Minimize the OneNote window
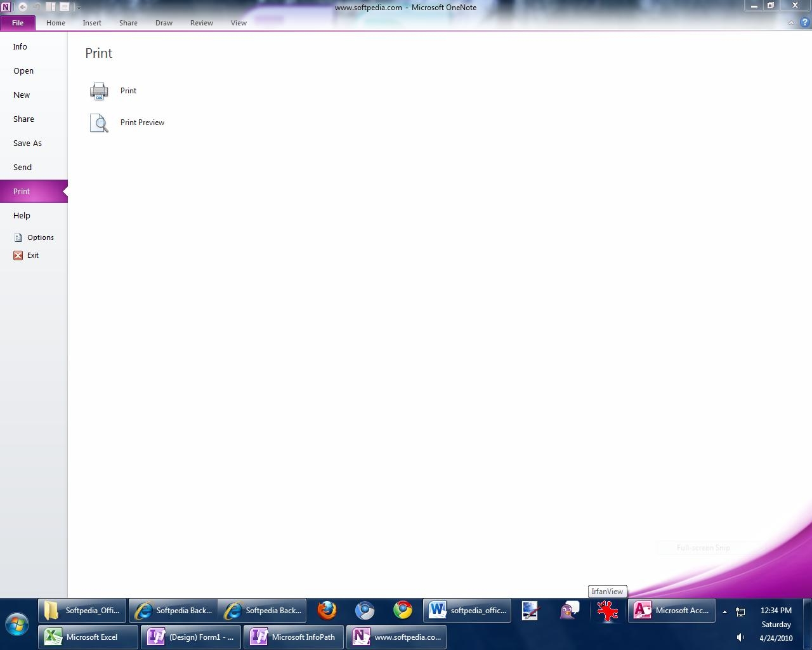812x650 pixels. [x=754, y=6]
